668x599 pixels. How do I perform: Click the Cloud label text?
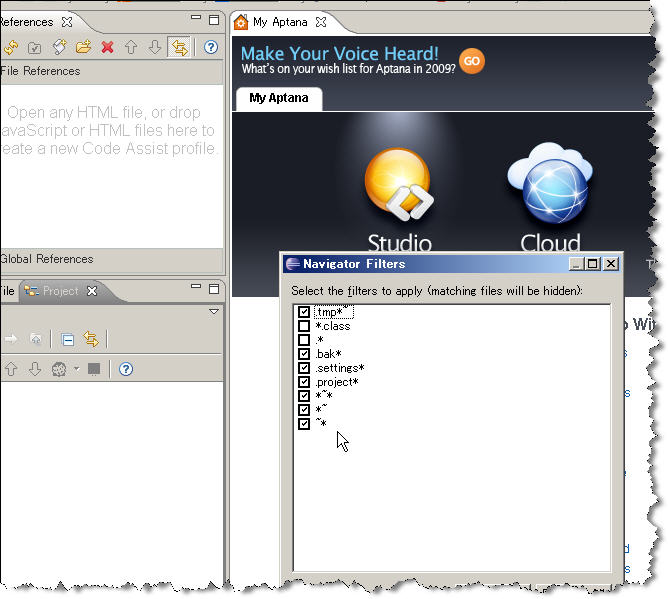(550, 242)
